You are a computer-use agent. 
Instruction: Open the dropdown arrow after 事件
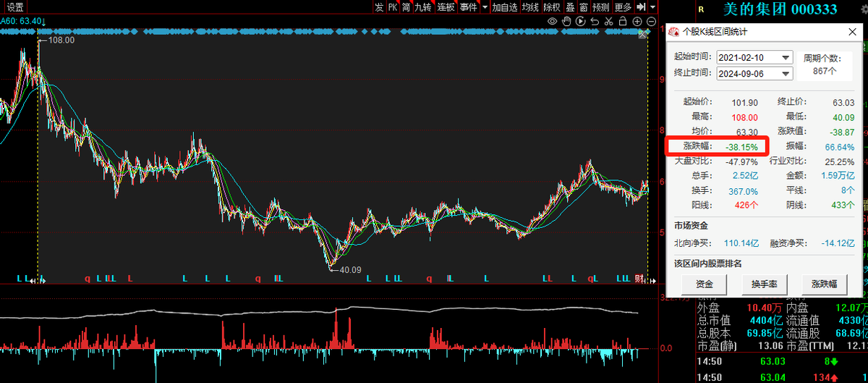pyautogui.click(x=485, y=7)
